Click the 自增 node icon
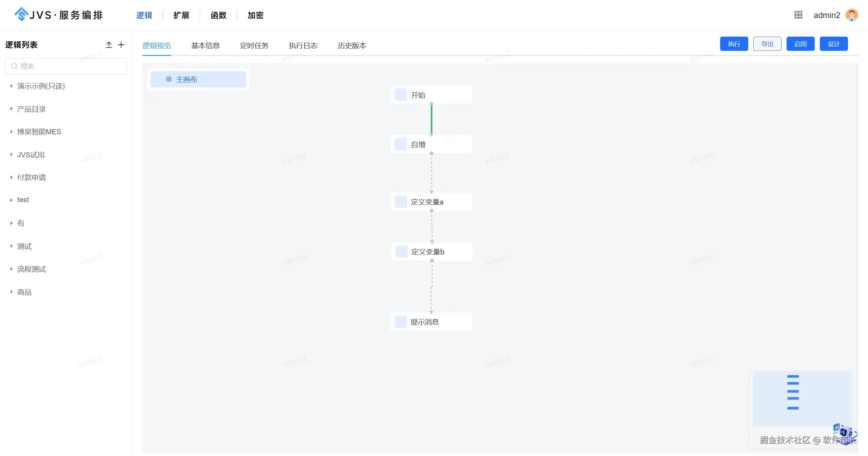The image size is (868, 456). coord(401,144)
